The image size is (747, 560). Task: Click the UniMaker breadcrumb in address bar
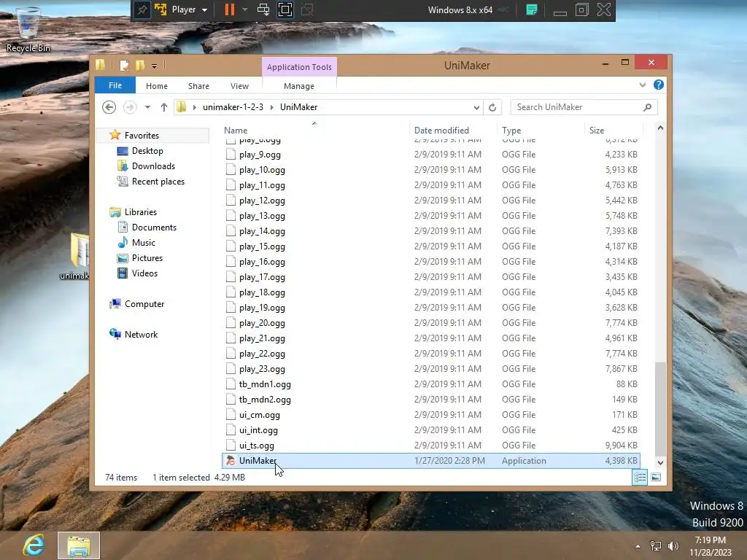click(x=298, y=107)
